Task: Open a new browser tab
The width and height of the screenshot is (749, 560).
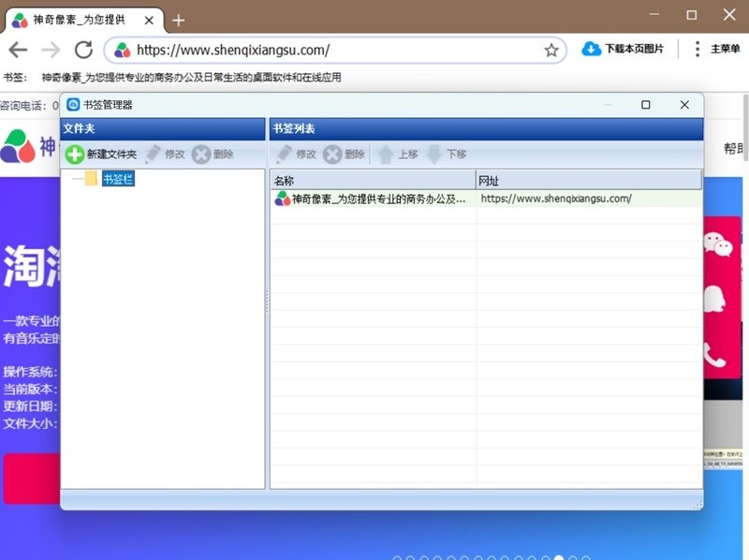Action: point(178,19)
